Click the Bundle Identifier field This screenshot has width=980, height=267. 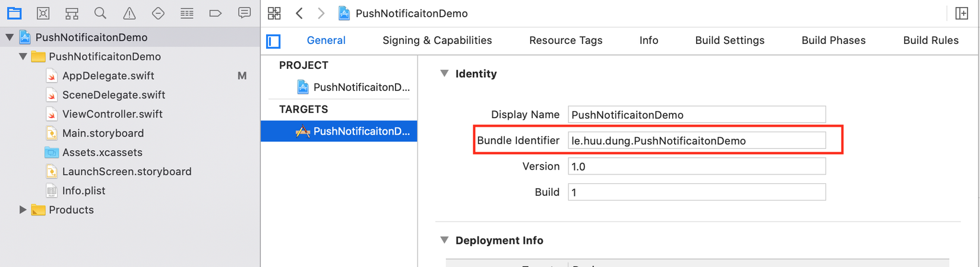point(697,141)
